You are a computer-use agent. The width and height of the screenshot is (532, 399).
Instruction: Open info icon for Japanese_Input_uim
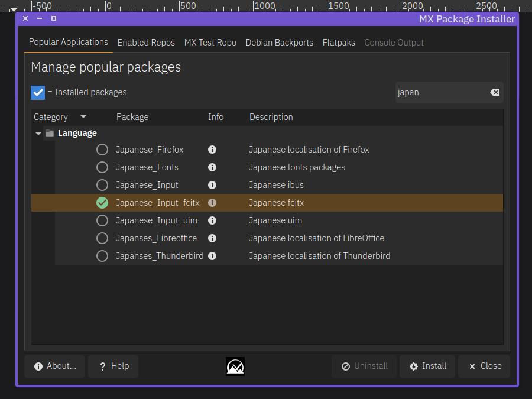click(212, 220)
